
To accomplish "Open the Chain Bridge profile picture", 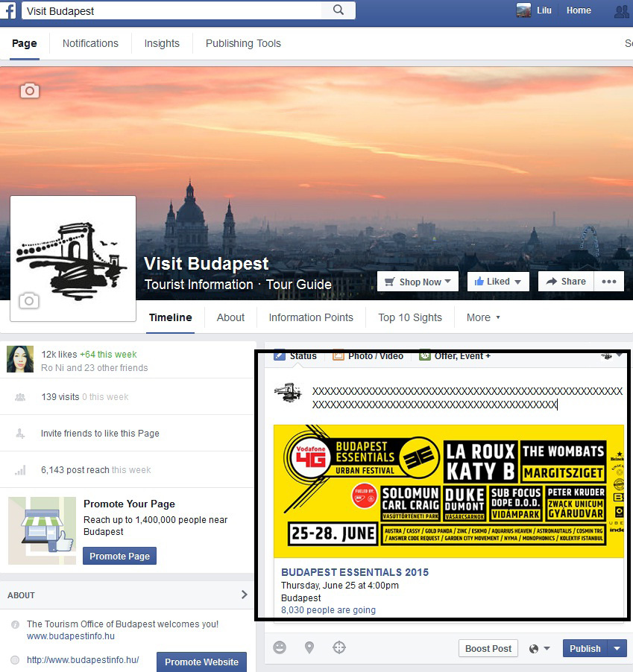I will tap(73, 259).
